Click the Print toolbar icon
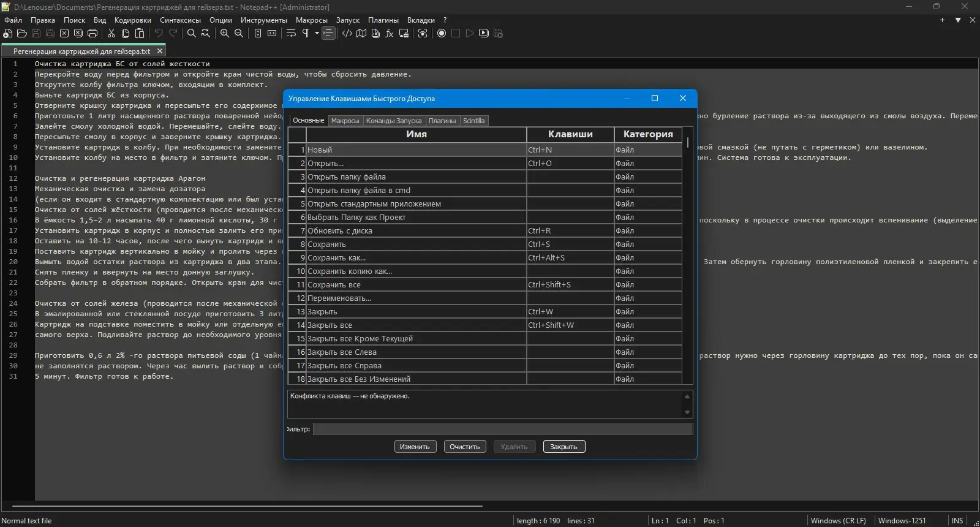The width and height of the screenshot is (980, 527). (x=92, y=33)
